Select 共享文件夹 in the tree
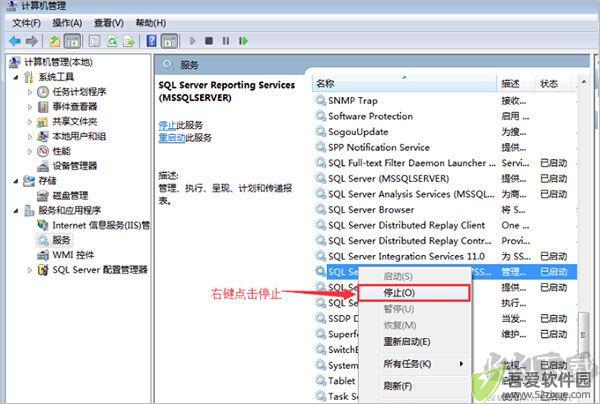 75,122
